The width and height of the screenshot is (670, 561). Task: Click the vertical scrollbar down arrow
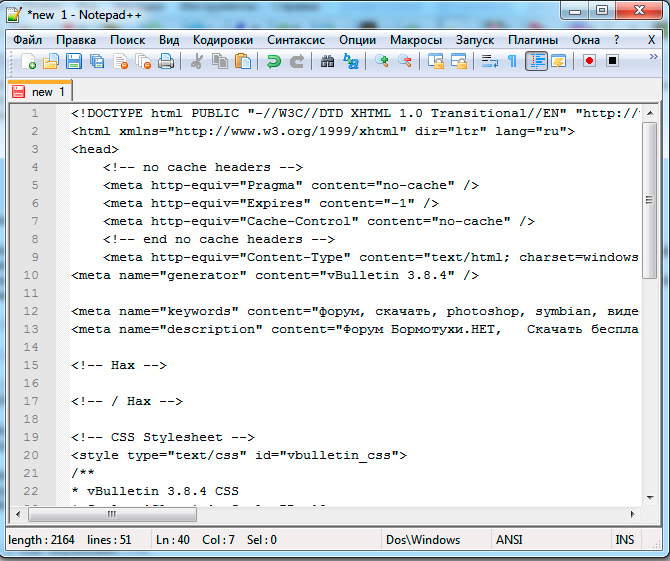pos(649,497)
